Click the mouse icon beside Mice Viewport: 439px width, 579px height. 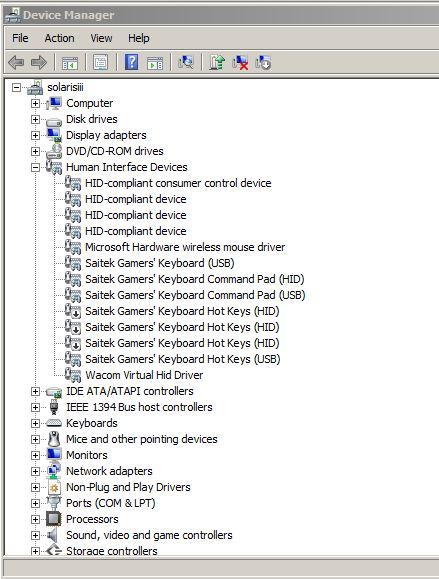(x=54, y=439)
